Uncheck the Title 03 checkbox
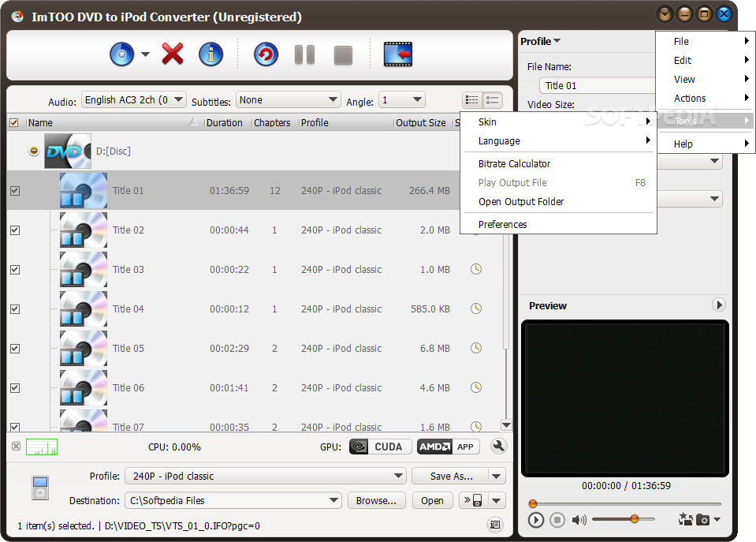The height and width of the screenshot is (542, 756). pyautogui.click(x=15, y=270)
